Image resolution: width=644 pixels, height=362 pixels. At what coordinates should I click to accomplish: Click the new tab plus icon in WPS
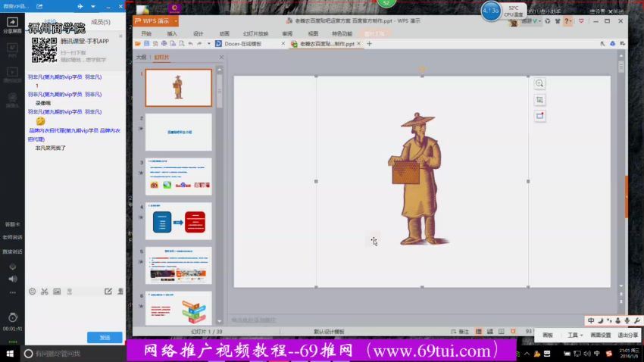click(x=370, y=44)
